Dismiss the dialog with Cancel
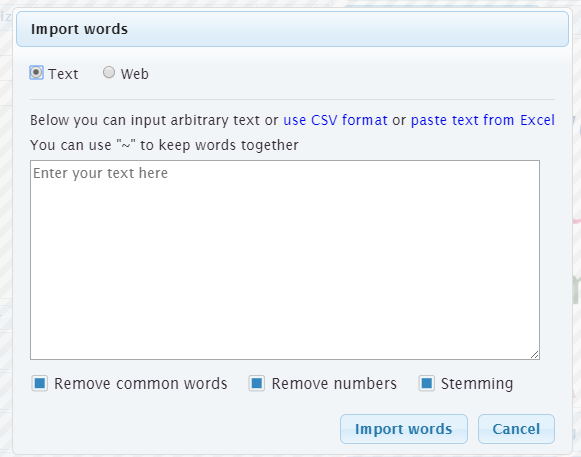 coord(516,429)
